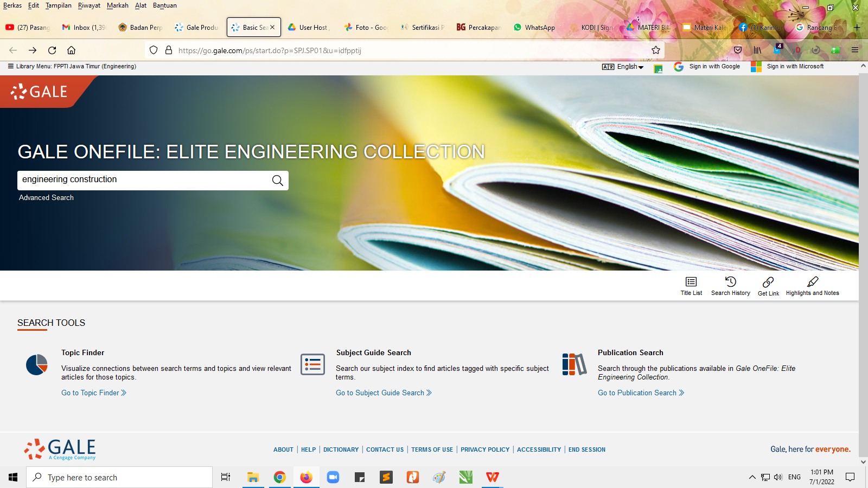Open Search History
This screenshot has height=488, width=868.
click(x=730, y=286)
